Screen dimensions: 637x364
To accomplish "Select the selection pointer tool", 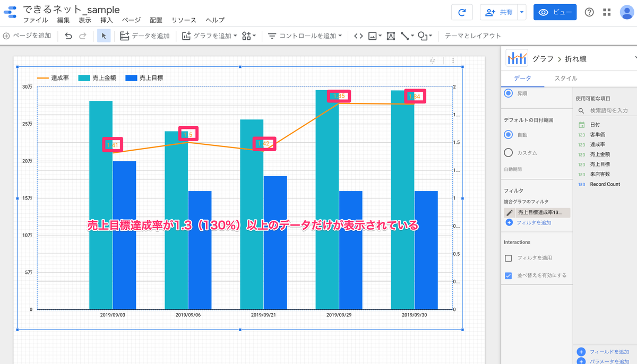I will (x=104, y=36).
